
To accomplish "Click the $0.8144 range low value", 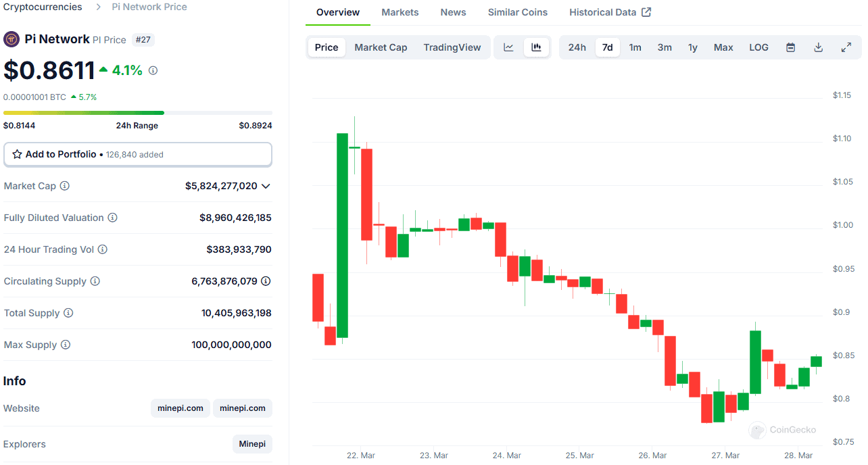I will click(x=20, y=126).
